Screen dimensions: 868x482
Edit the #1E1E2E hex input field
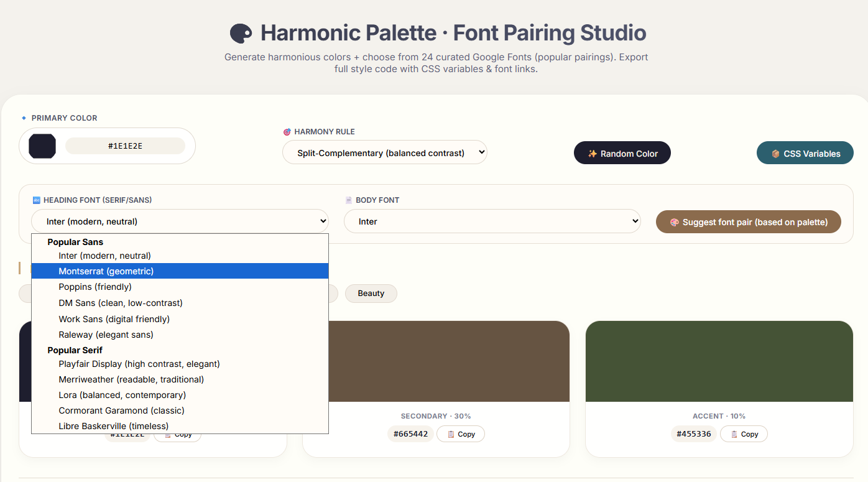pyautogui.click(x=125, y=146)
